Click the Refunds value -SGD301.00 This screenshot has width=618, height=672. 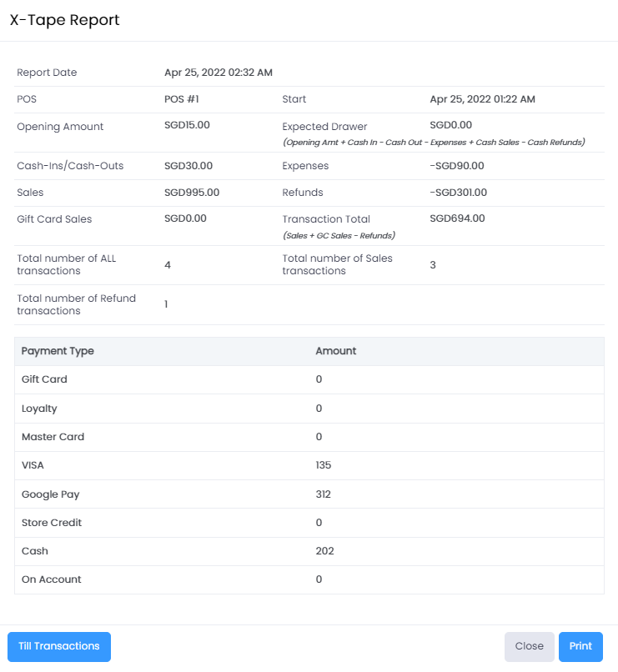click(x=458, y=193)
